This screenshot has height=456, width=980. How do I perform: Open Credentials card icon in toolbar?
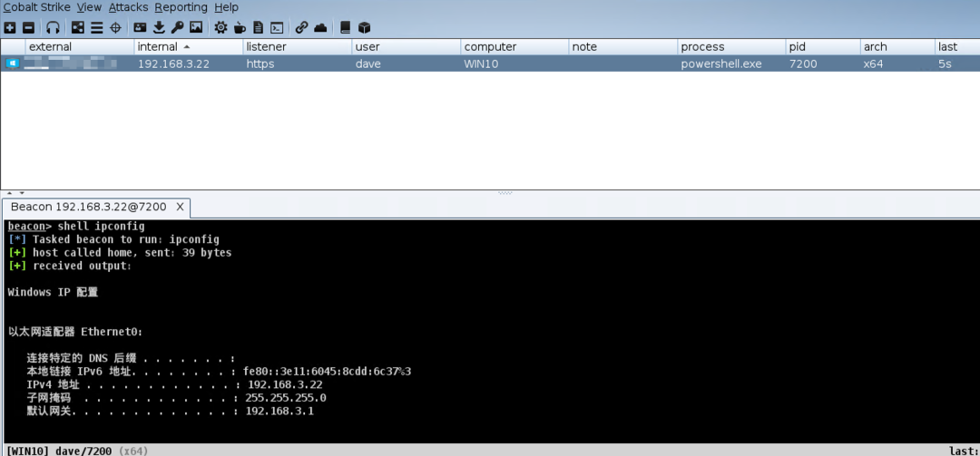tap(140, 27)
